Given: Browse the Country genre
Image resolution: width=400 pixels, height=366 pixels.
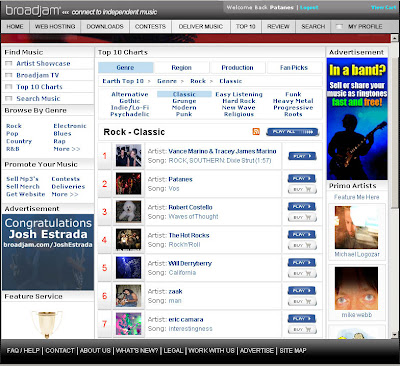Looking at the screenshot, I should [x=19, y=141].
